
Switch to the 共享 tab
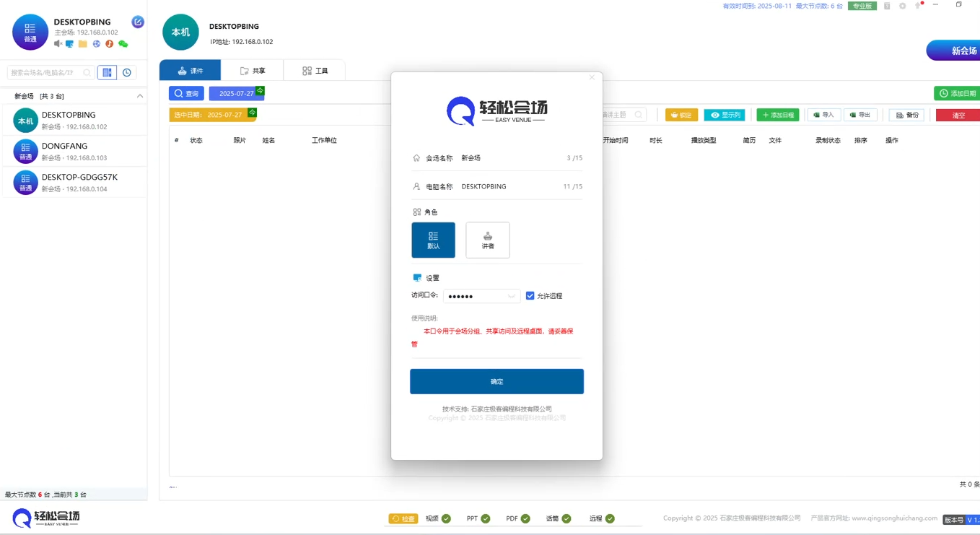point(253,71)
